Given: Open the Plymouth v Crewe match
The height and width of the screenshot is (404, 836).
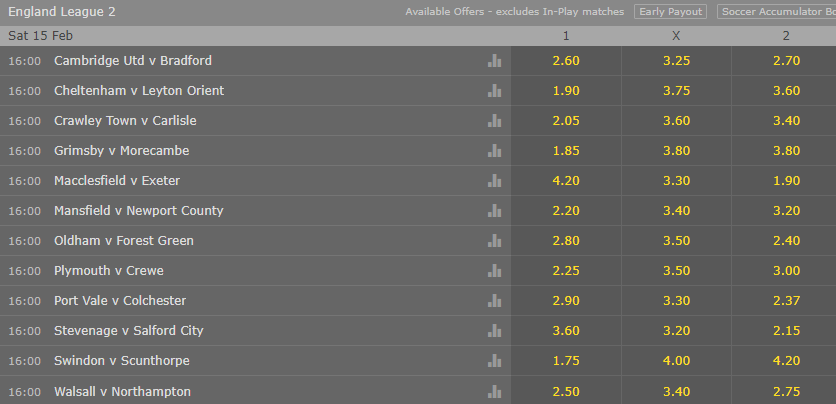Looking at the screenshot, I should (109, 271).
